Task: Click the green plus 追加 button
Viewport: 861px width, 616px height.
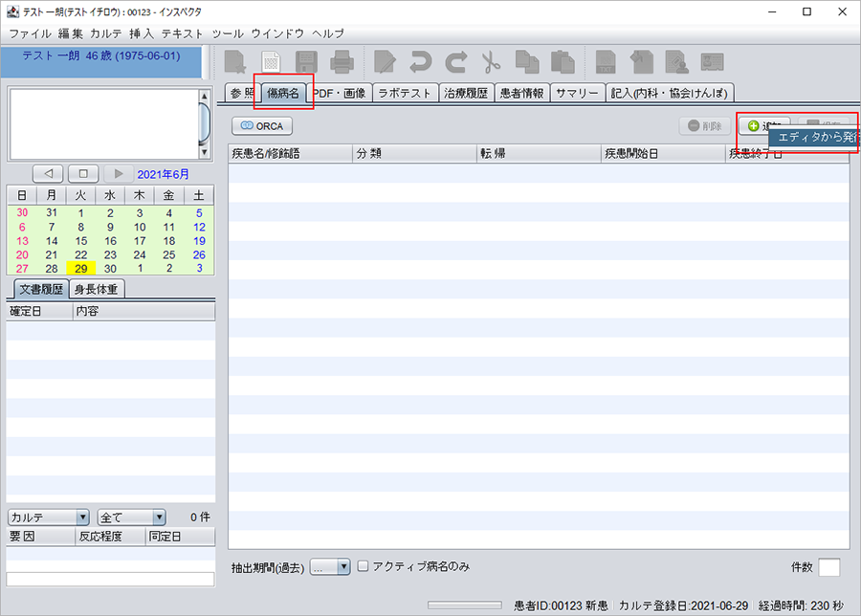Action: coord(763,126)
